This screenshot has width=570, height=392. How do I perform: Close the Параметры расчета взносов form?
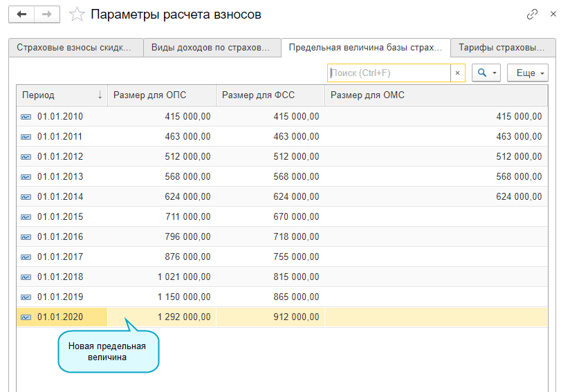553,14
